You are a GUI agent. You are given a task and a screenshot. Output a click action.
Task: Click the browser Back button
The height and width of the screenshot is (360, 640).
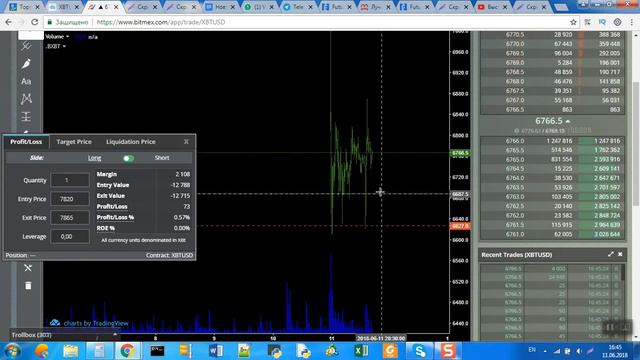pyautogui.click(x=9, y=22)
